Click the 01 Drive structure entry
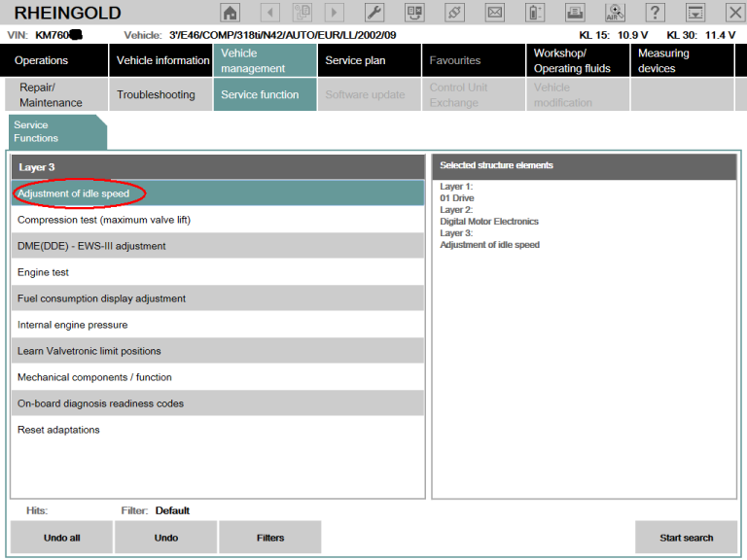This screenshot has height=560, width=747. pos(457,198)
